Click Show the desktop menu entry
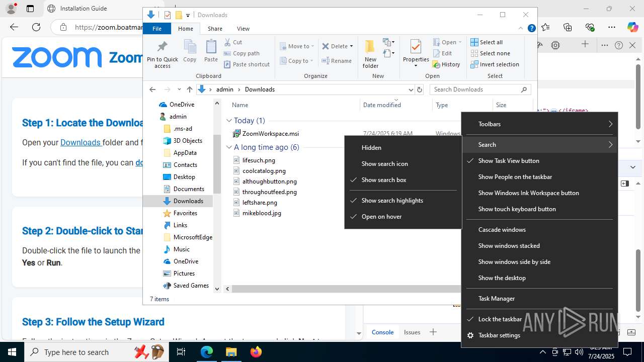The image size is (644, 362). [539, 278]
